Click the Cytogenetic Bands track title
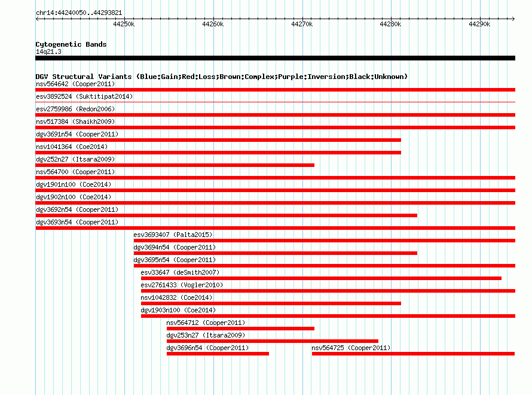Image resolution: width=532 pixels, height=395 pixels. [x=71, y=44]
